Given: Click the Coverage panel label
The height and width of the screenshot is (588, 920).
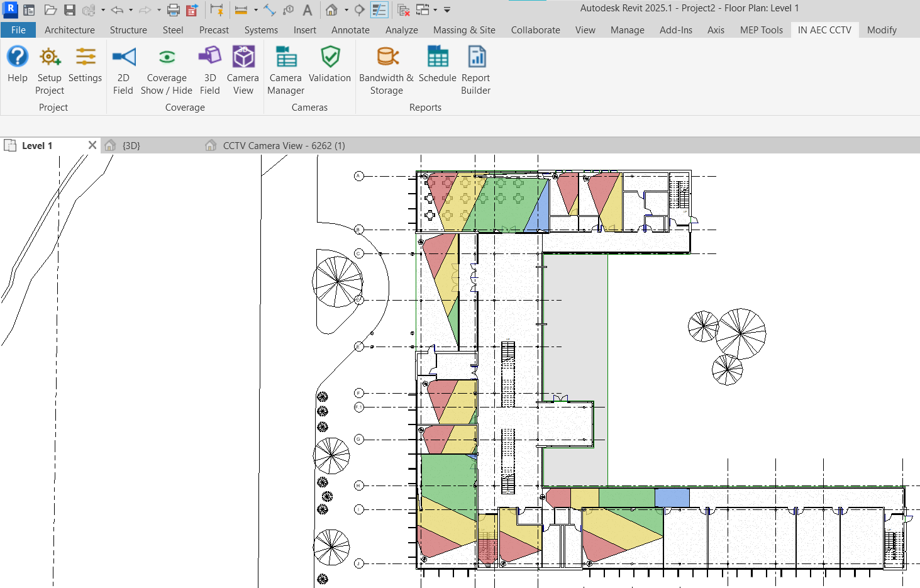Looking at the screenshot, I should [x=185, y=108].
